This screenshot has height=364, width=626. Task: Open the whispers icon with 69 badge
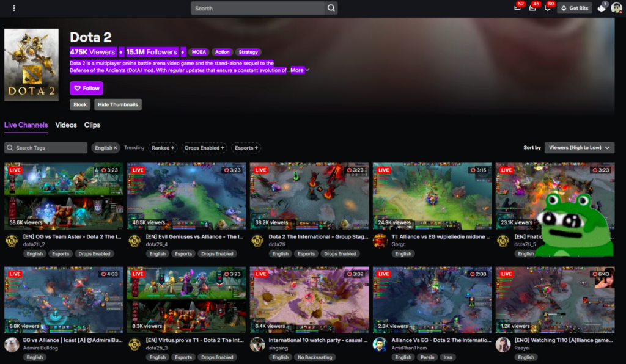[x=547, y=8]
